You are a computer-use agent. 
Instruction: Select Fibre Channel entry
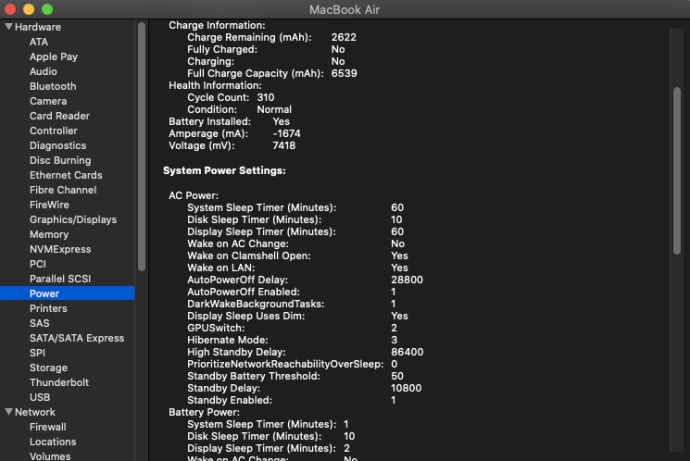tap(63, 190)
